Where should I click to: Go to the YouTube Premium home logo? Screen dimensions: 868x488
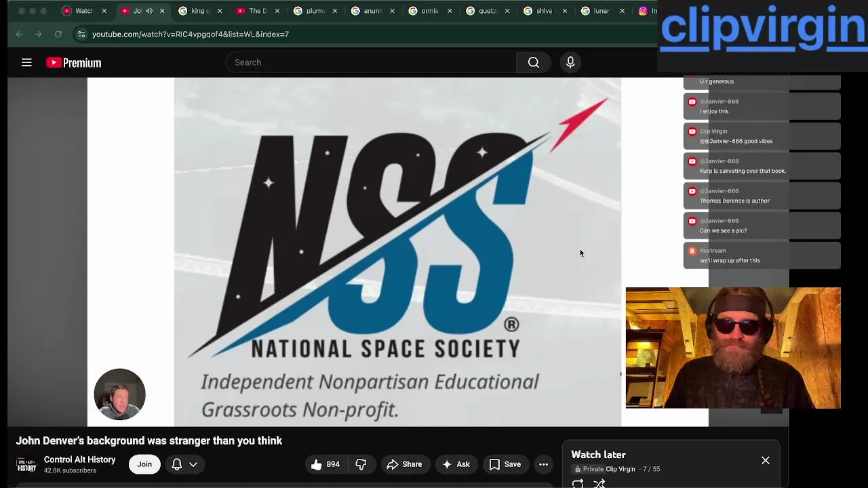coord(73,62)
